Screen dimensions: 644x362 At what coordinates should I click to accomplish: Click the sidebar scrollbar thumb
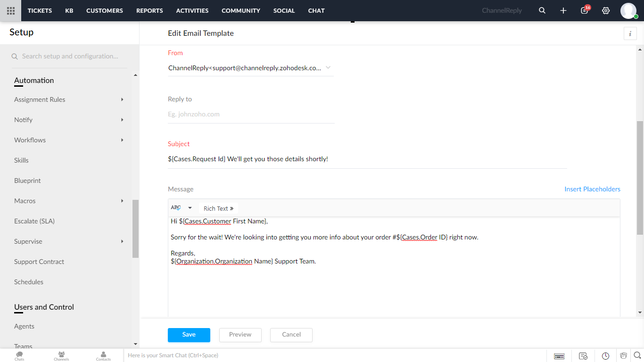[x=135, y=229]
